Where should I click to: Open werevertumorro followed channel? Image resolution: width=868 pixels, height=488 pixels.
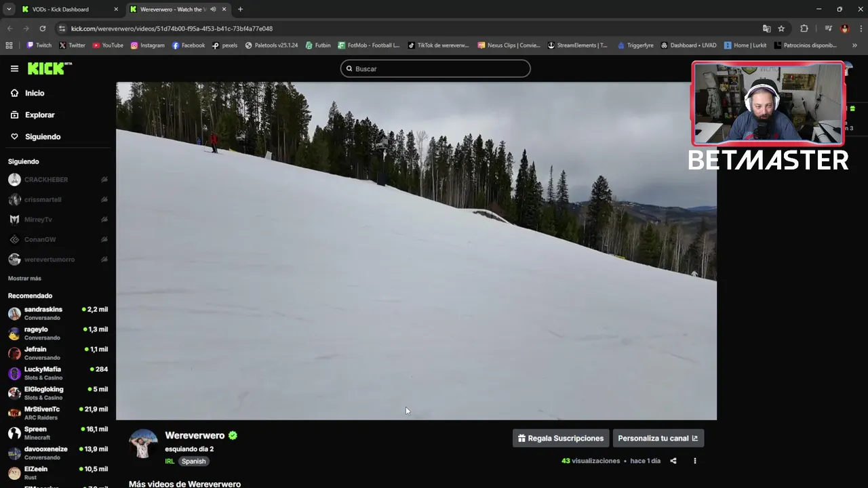click(x=50, y=260)
